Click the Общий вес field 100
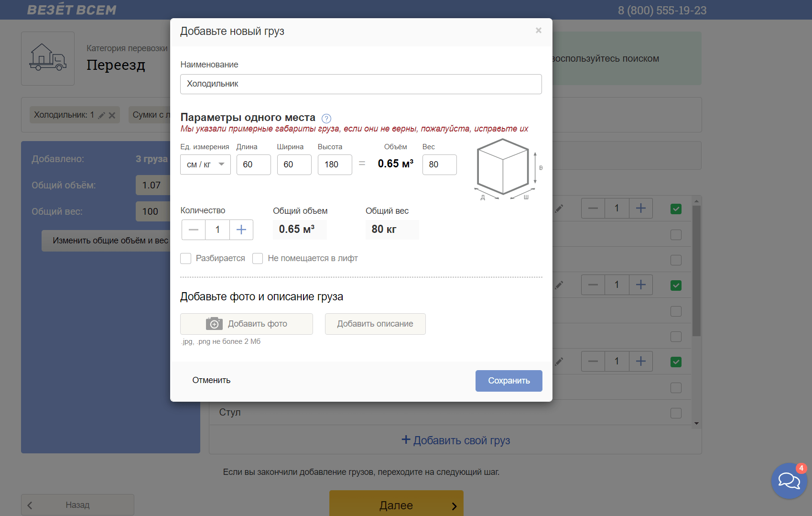The image size is (812, 516). [x=153, y=211]
